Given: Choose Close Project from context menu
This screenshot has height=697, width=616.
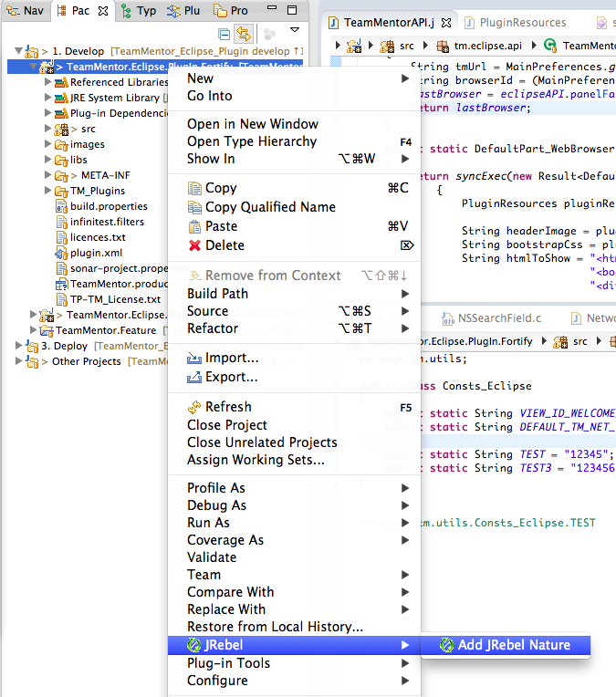Looking at the screenshot, I should pyautogui.click(x=227, y=425).
